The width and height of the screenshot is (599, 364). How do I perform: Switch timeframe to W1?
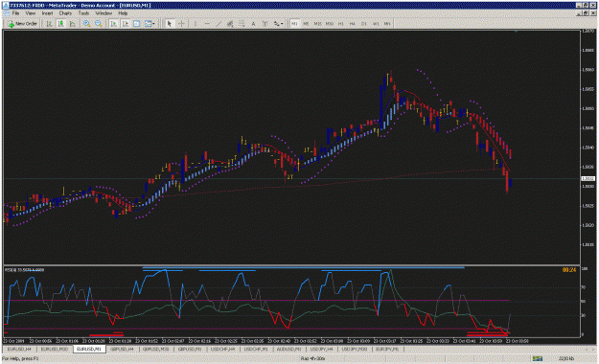tap(376, 24)
